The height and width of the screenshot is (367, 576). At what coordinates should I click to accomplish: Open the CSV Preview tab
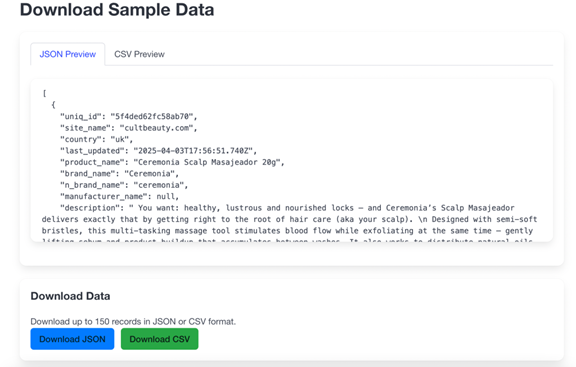click(139, 54)
